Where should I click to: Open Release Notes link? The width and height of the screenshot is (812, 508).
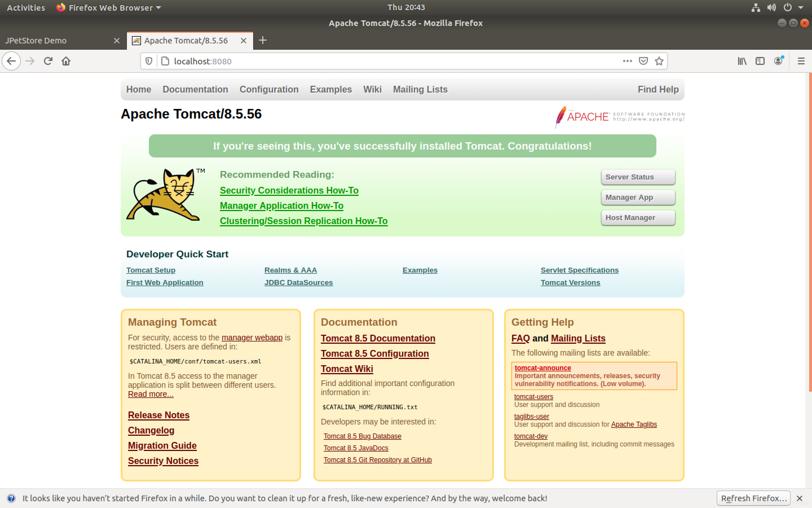[x=159, y=415]
